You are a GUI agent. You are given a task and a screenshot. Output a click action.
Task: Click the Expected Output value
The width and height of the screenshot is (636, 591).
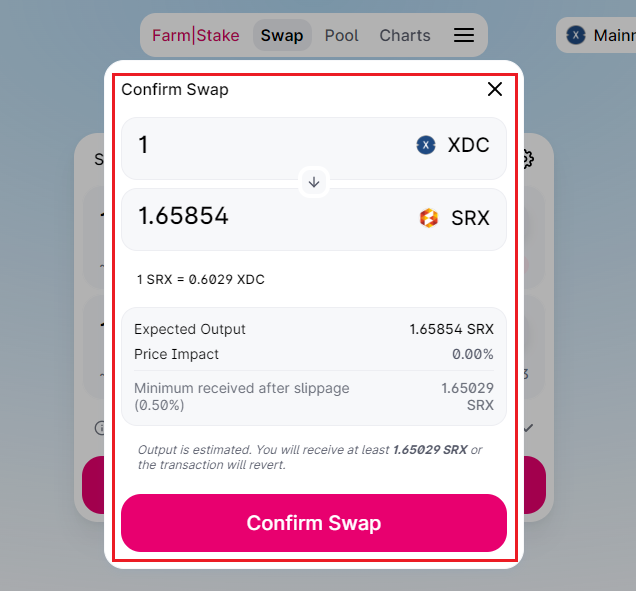click(451, 329)
